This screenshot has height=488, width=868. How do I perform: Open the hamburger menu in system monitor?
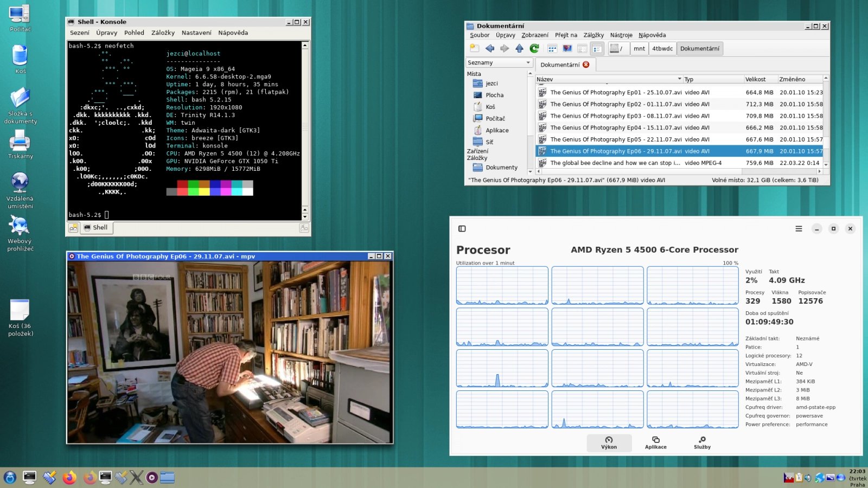point(799,229)
